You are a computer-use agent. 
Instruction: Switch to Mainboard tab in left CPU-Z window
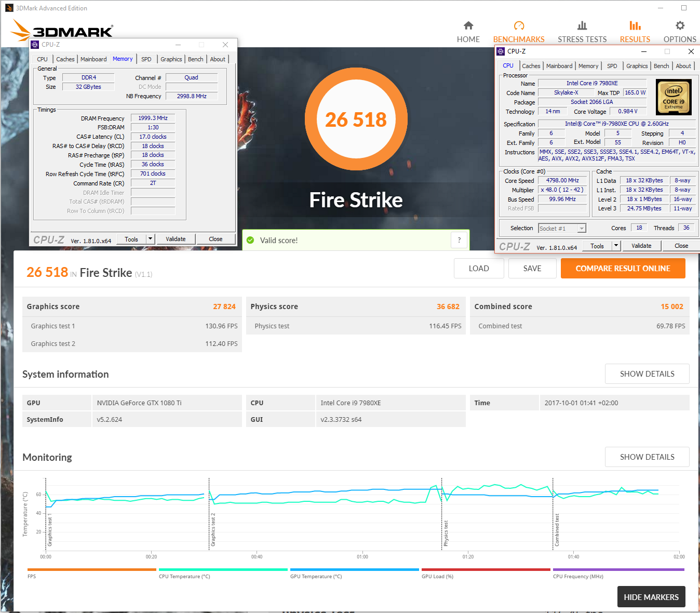93,59
